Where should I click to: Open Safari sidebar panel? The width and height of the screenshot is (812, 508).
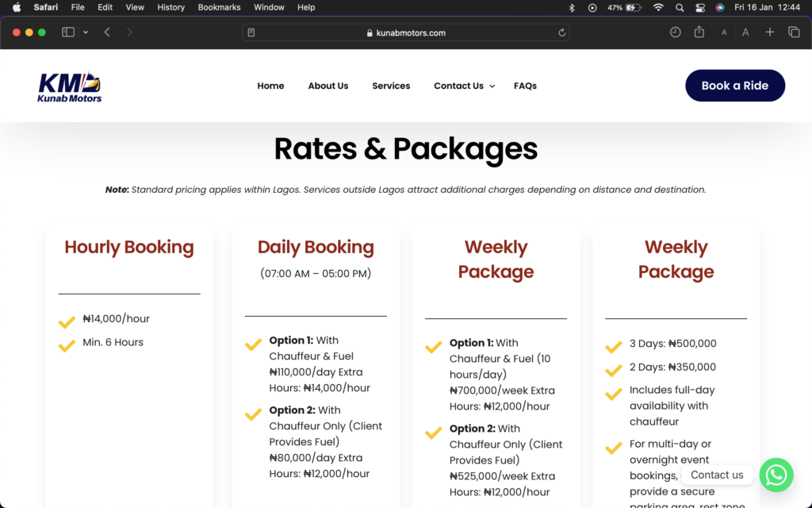[x=68, y=33]
